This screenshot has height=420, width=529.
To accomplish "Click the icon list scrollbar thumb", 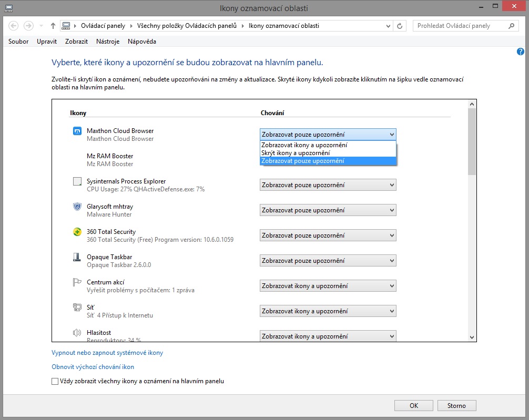I will [x=472, y=142].
